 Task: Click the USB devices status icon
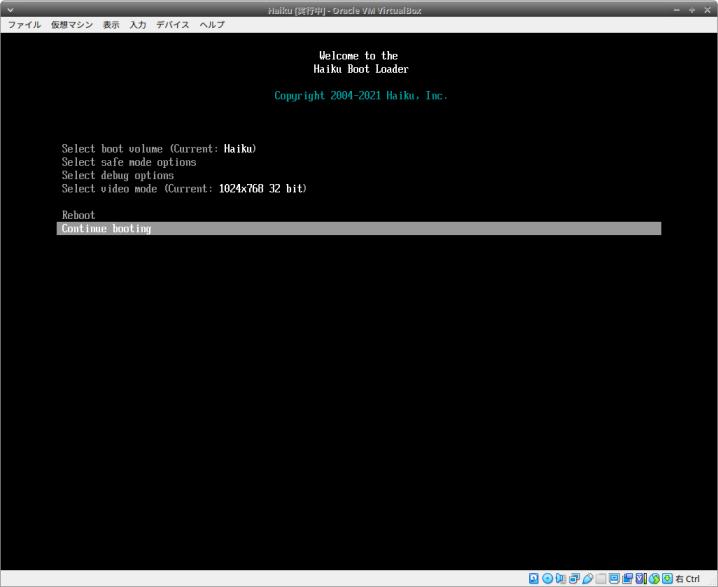pos(587,579)
